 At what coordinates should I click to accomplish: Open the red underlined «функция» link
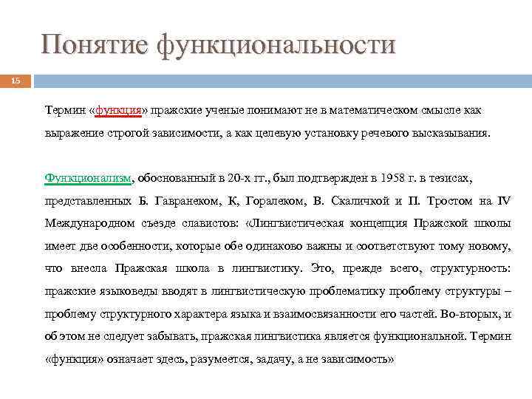118,111
